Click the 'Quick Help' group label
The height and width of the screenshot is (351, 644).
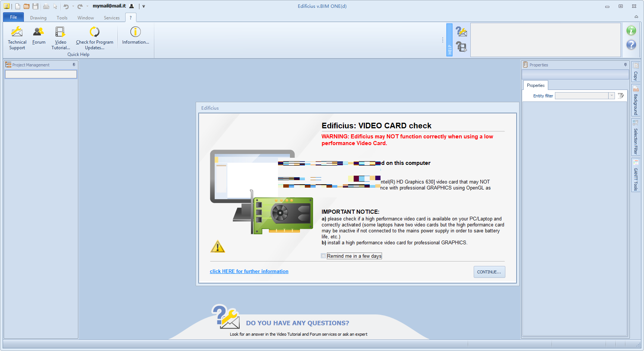78,54
